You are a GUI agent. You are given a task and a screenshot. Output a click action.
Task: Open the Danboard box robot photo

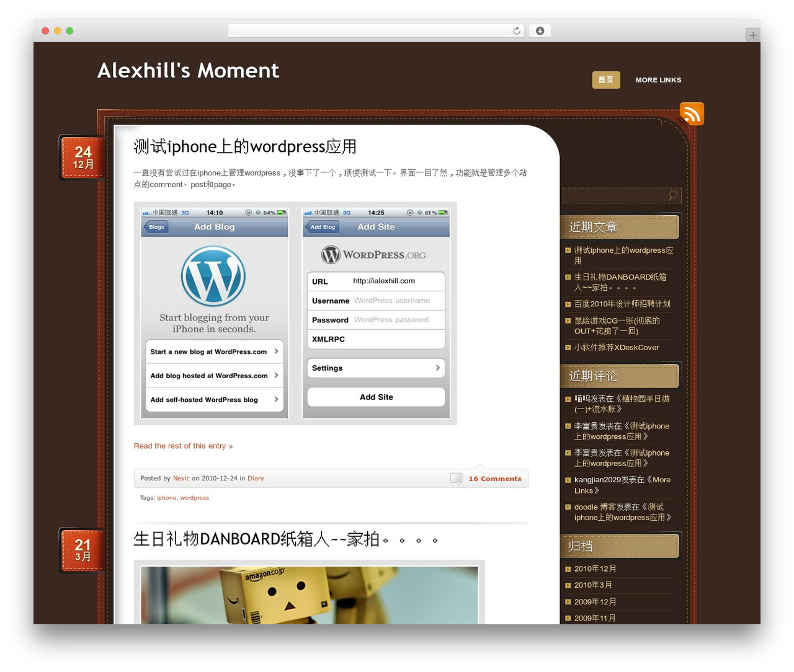310,595
